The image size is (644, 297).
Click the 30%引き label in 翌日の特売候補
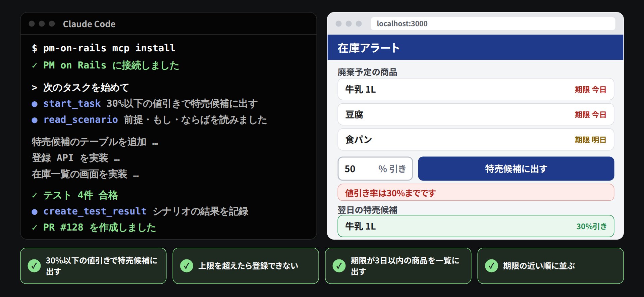coord(591,226)
